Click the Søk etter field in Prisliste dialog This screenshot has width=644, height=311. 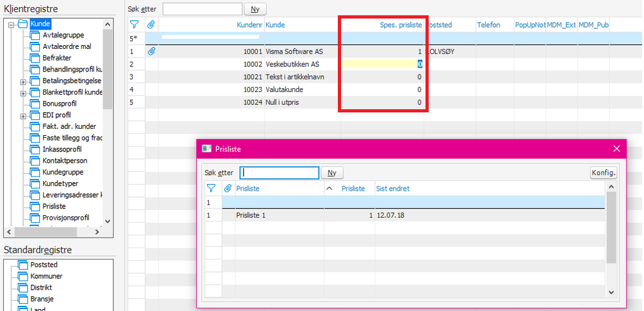click(x=280, y=173)
